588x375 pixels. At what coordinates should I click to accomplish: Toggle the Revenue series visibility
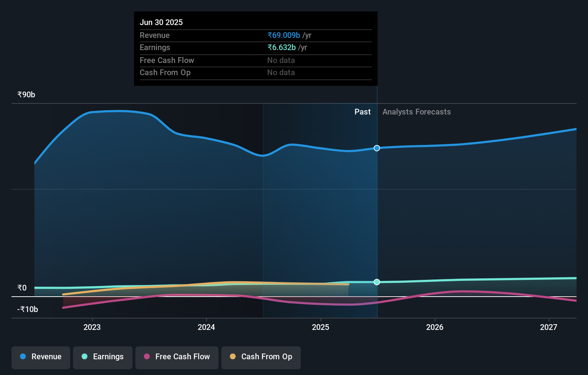[x=40, y=357]
